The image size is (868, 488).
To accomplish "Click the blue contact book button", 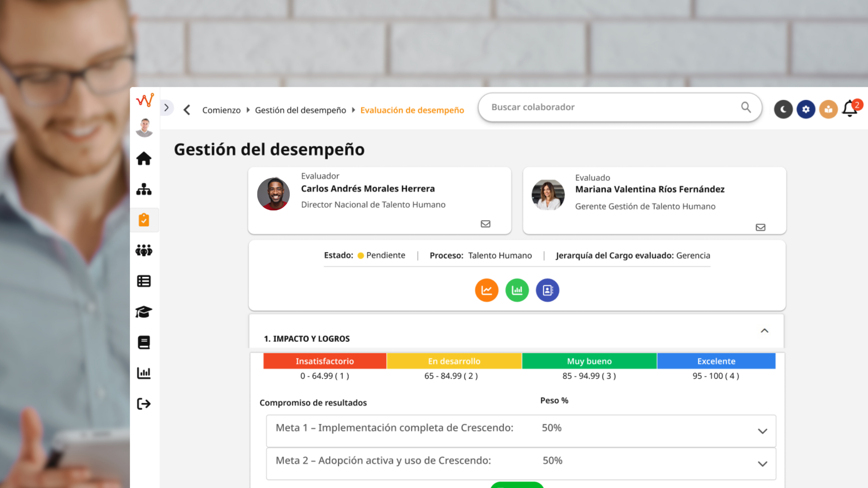I will point(547,290).
